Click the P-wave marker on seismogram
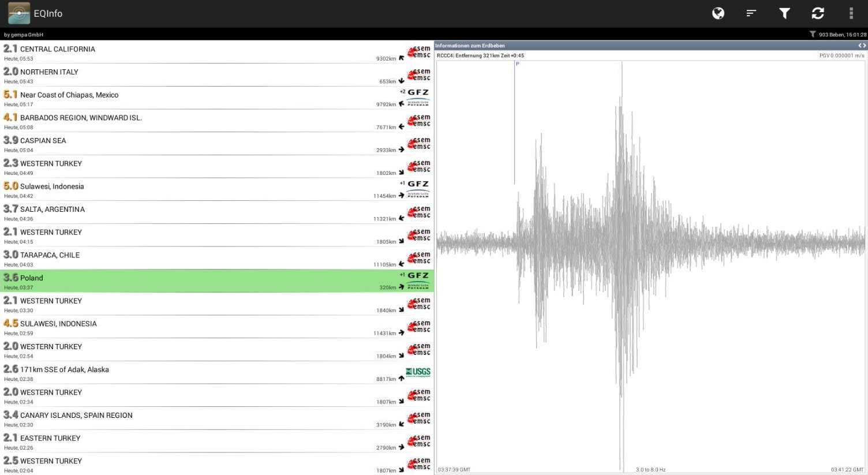868x475 pixels. click(517, 64)
